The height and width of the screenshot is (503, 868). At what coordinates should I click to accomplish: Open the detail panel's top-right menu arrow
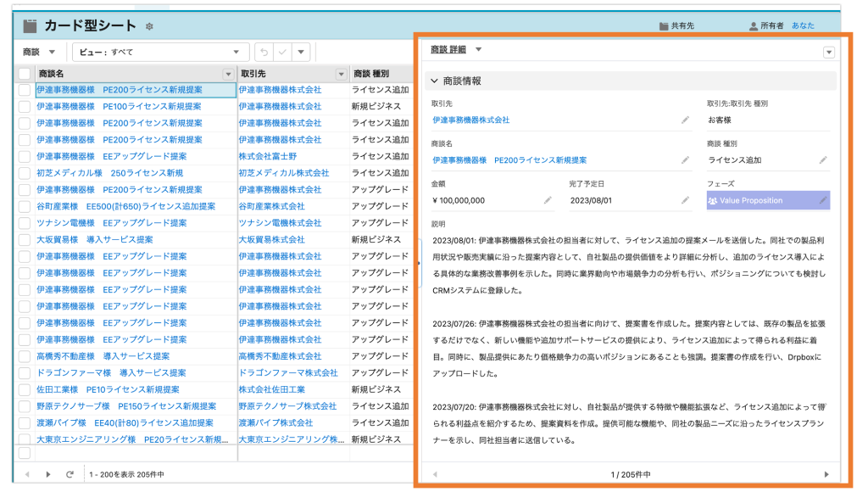pos(829,52)
